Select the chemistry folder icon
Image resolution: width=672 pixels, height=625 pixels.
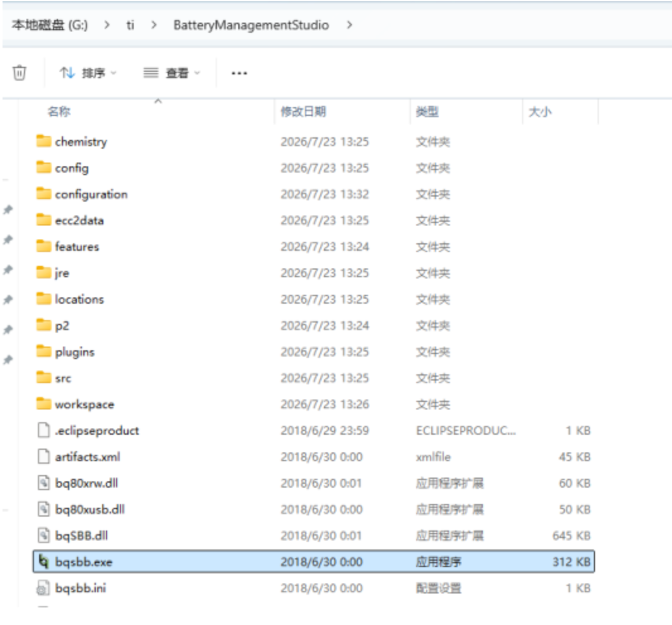coord(43,141)
